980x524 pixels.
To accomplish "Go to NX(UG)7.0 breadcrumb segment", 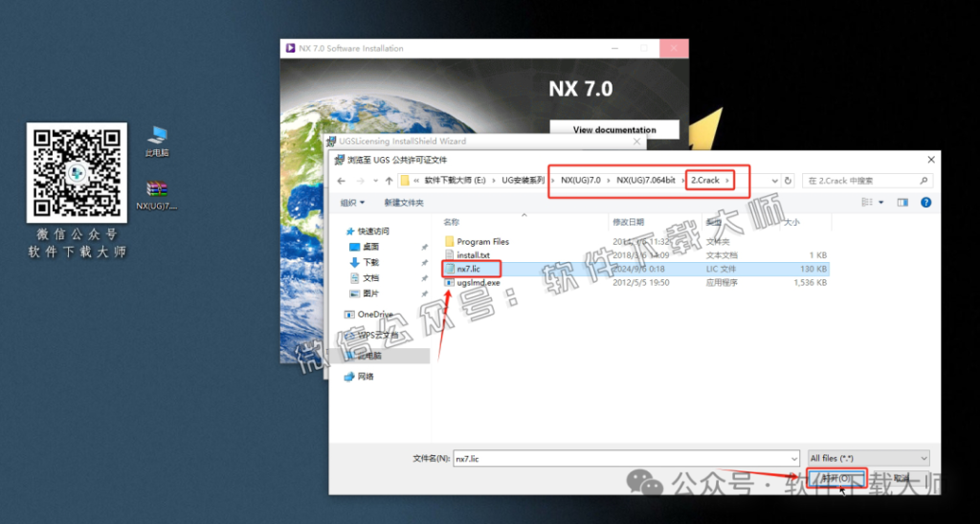I will [580, 181].
